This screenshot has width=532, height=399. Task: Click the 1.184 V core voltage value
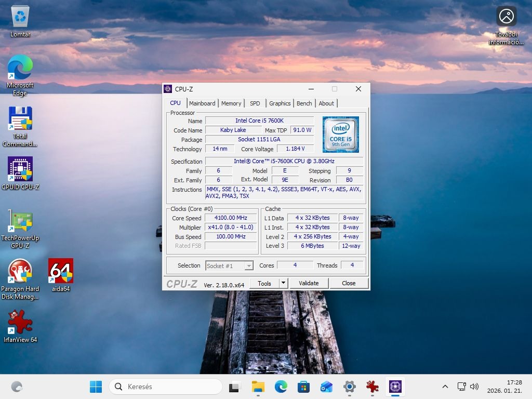[x=295, y=149]
